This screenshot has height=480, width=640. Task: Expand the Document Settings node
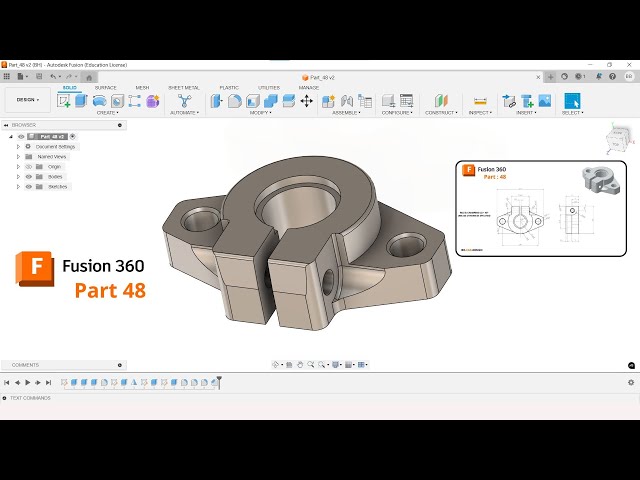pyautogui.click(x=18, y=147)
